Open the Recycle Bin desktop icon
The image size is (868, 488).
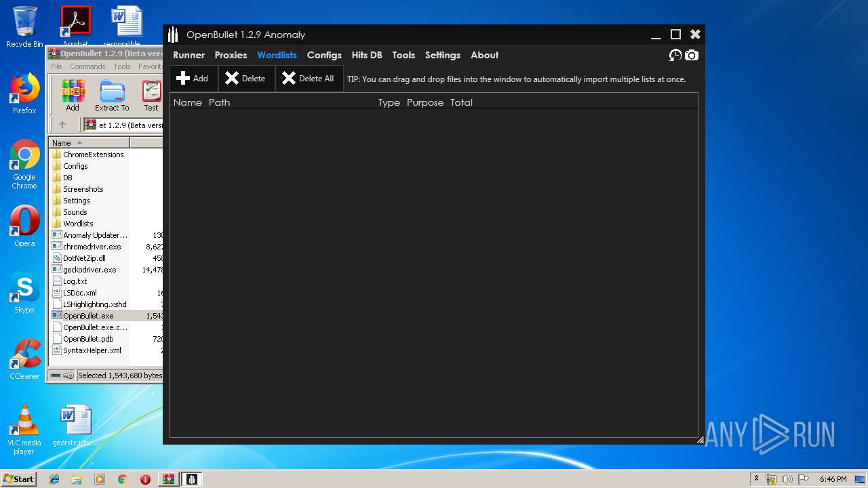(24, 27)
